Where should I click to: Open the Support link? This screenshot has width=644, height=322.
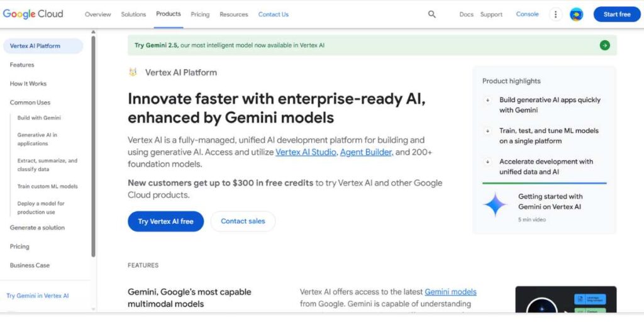(491, 14)
